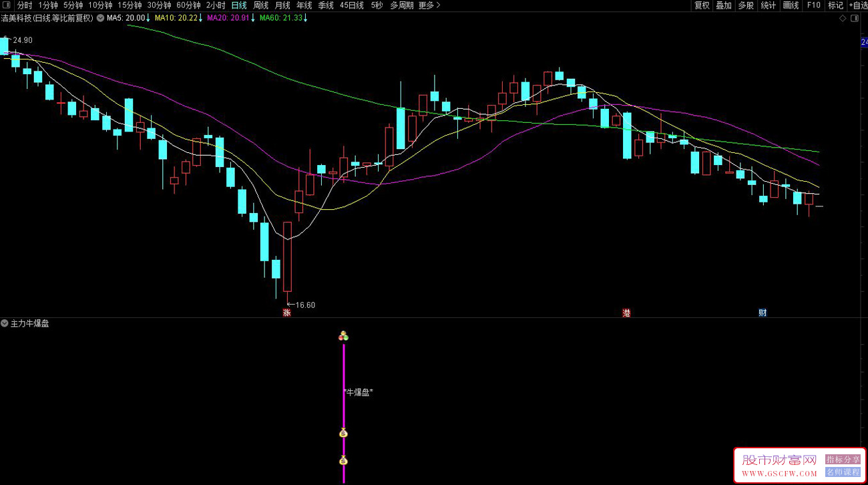Screen dimensions: 868x485
Task: Click the MA20: 20.91 label
Action: 228,18
